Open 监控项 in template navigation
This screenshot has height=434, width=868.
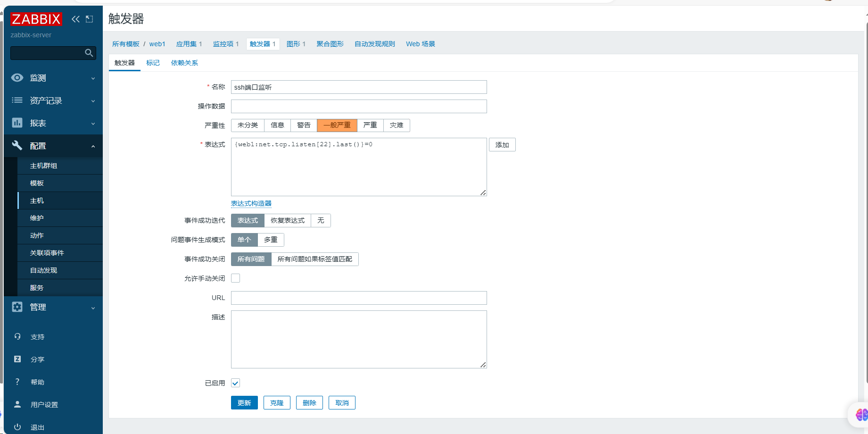223,44
